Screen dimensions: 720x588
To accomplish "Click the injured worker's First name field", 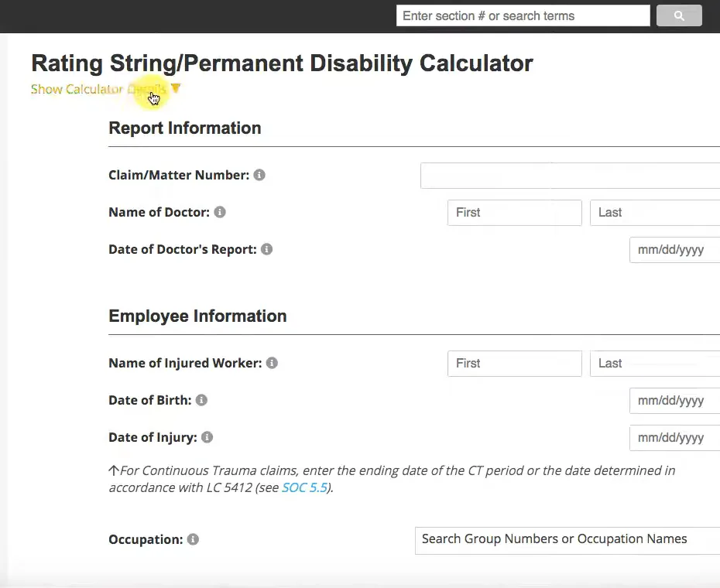I will coord(515,364).
